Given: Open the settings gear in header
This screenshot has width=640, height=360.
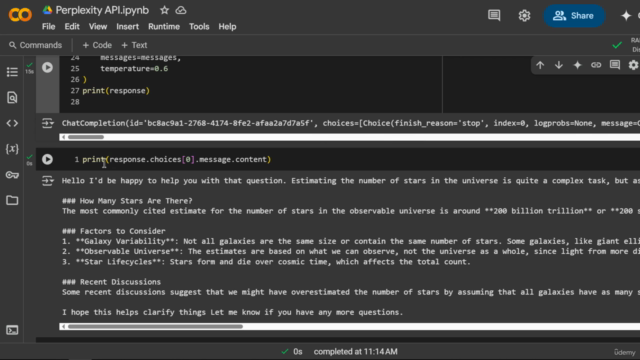Looking at the screenshot, I should pyautogui.click(x=524, y=16).
